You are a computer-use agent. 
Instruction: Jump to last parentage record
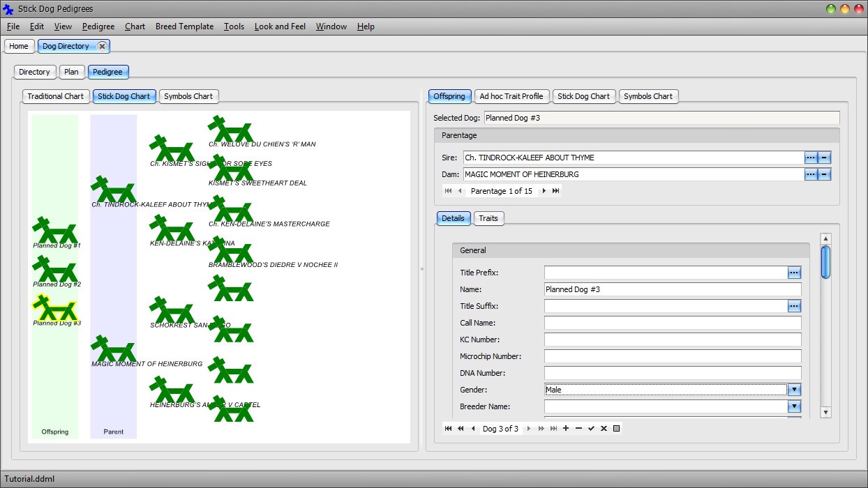[555, 191]
